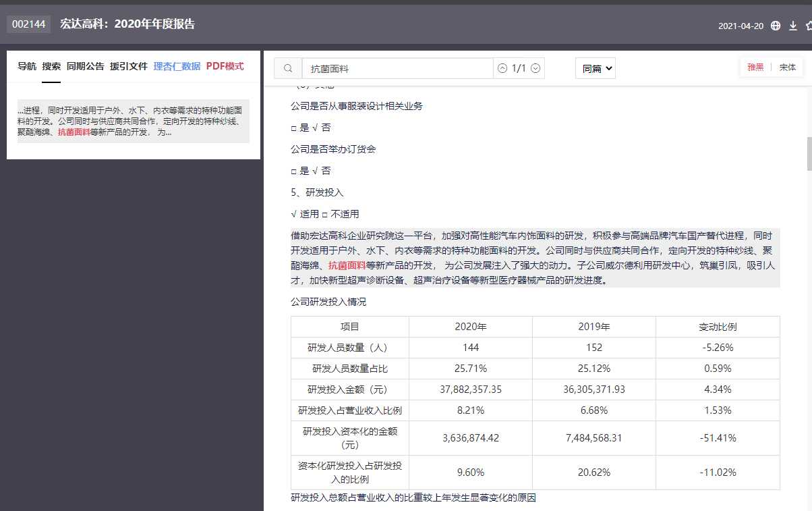812x511 pixels.
Task: Click the search magnifier icon
Action: (x=288, y=68)
